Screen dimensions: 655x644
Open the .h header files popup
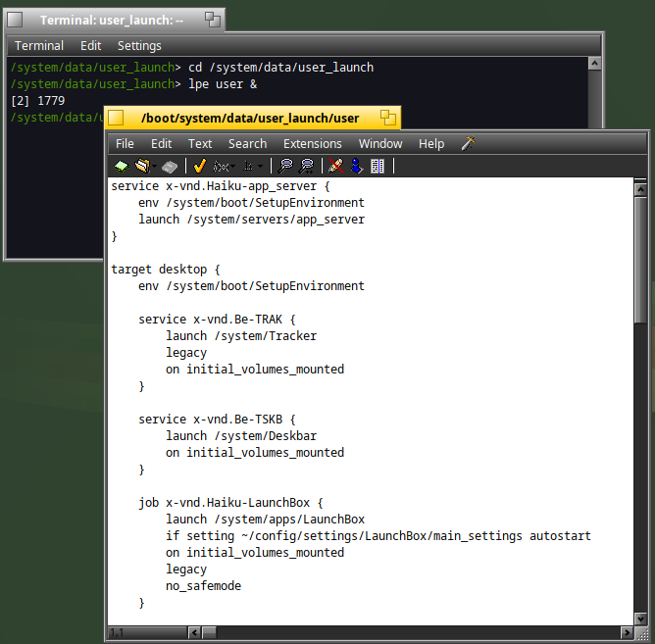[x=253, y=167]
